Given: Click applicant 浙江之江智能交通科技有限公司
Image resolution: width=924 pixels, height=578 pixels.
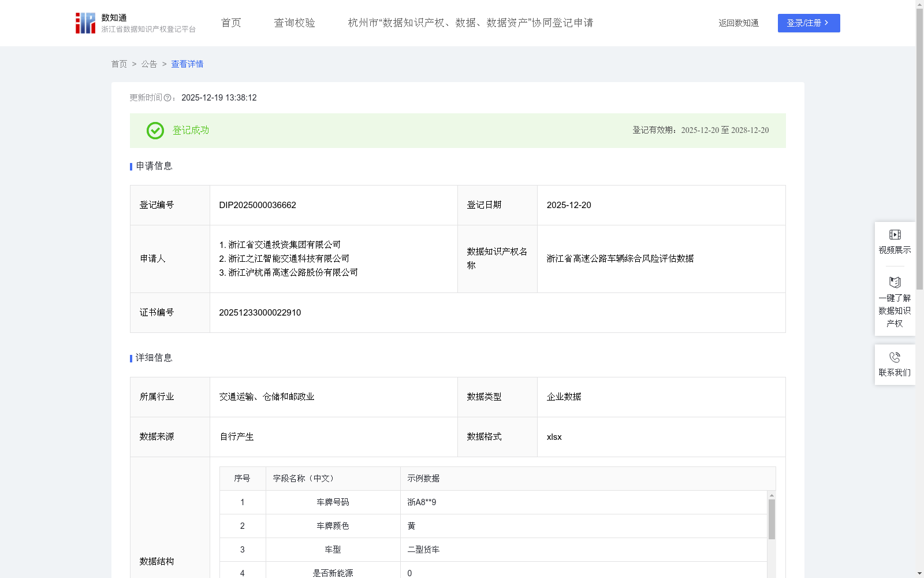Looking at the screenshot, I should [x=284, y=259].
